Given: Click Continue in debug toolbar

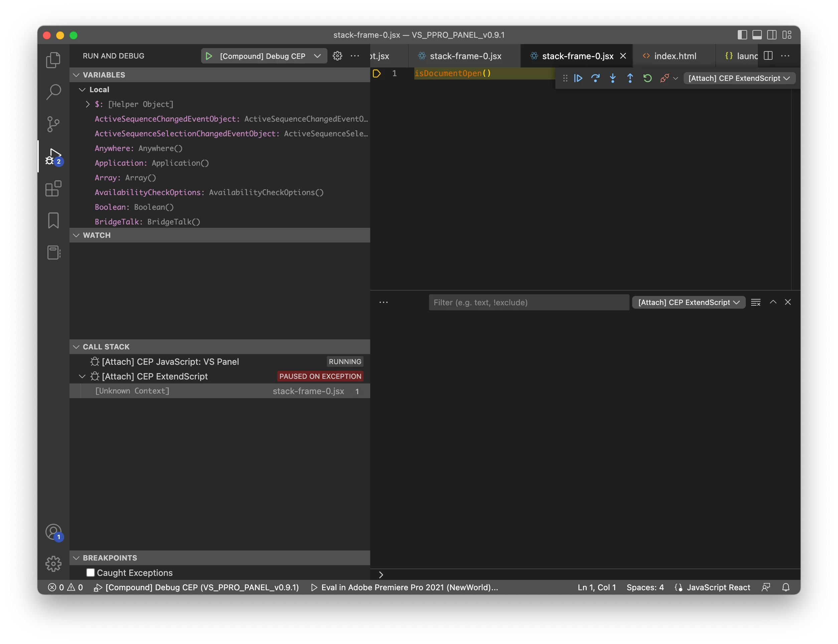Looking at the screenshot, I should 578,78.
